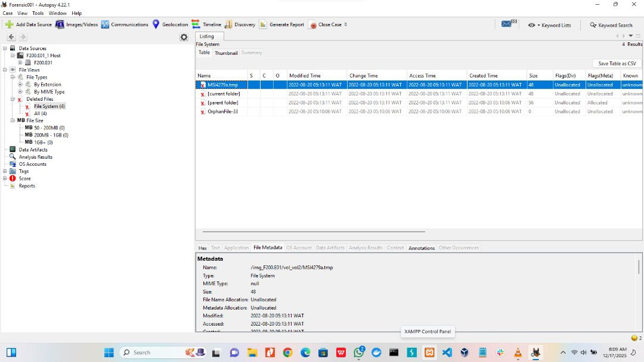Open File Explorer from taskbar
Viewport: 644px width, 362px height.
[x=252, y=352]
